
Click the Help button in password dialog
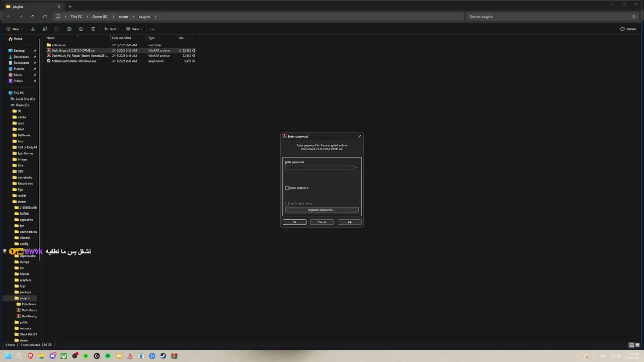click(349, 222)
